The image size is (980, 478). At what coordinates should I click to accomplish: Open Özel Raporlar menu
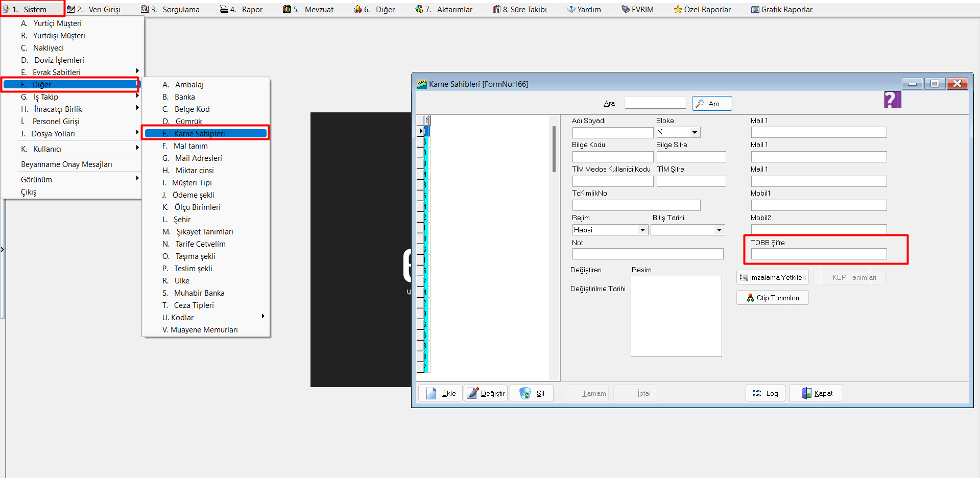[x=702, y=9]
